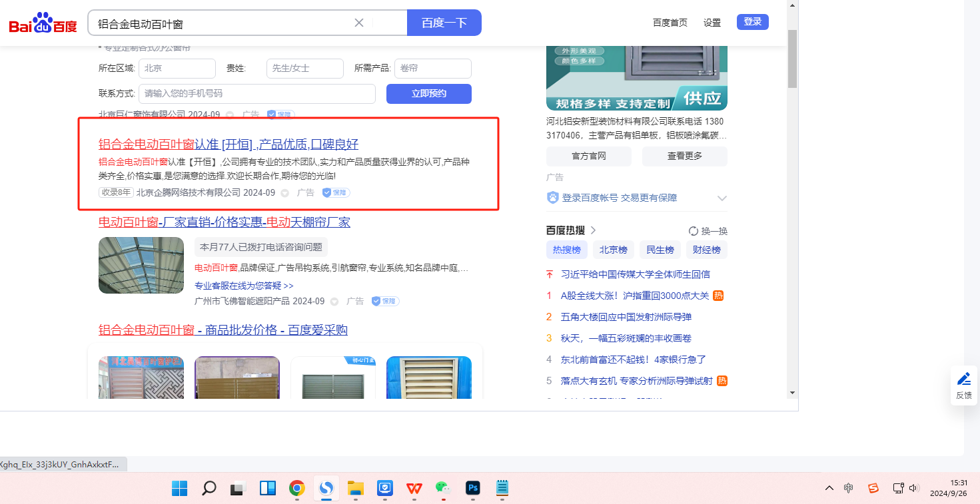
Task: Click the 联系方式 phone number field
Action: click(257, 94)
